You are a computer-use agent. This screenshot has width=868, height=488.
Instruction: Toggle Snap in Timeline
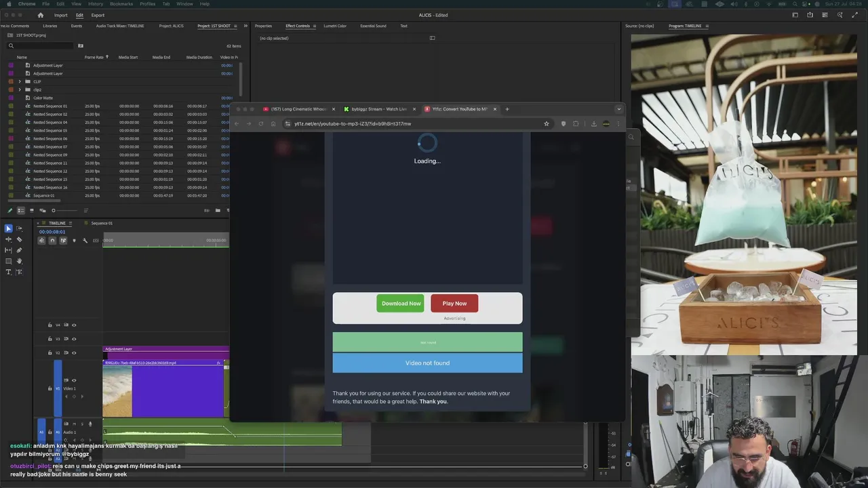52,241
